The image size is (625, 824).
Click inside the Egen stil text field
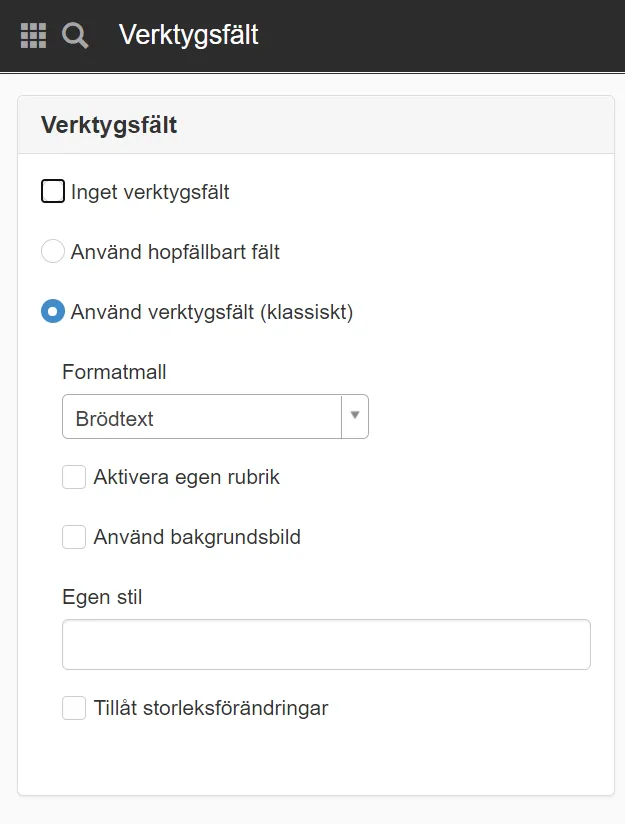point(325,643)
